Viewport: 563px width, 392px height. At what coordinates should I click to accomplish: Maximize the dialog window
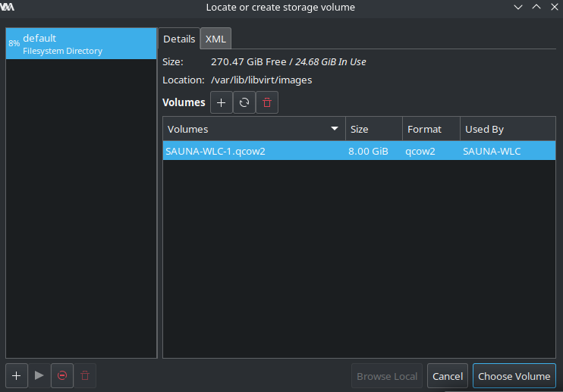536,7
